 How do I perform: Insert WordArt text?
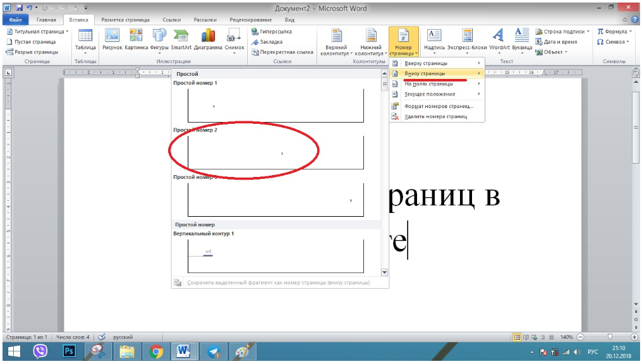point(499,41)
